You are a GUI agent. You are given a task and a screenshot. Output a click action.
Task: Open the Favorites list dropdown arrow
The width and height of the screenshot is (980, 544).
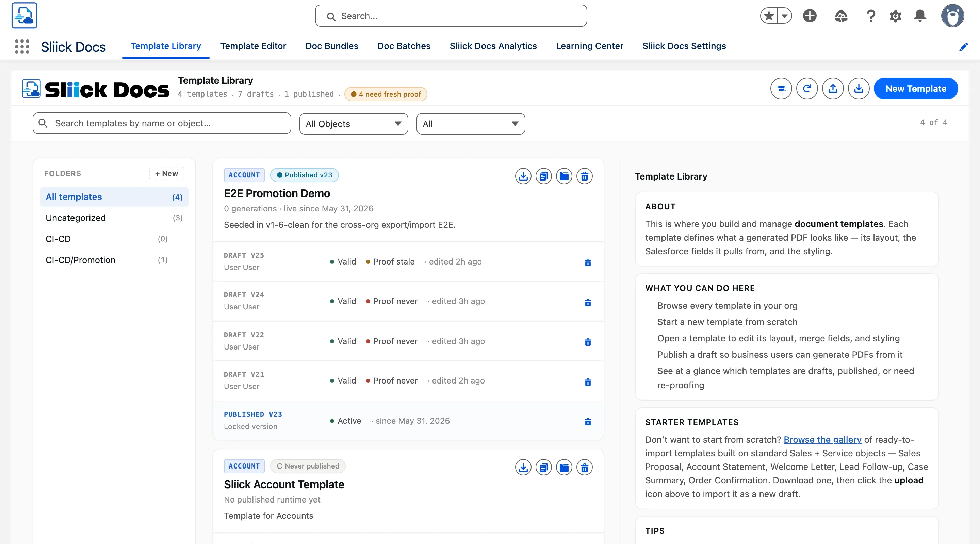[x=784, y=16]
